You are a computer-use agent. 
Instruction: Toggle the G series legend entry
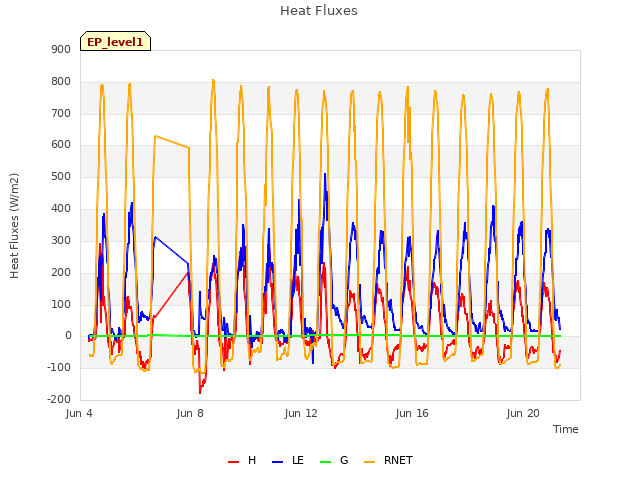pos(334,460)
